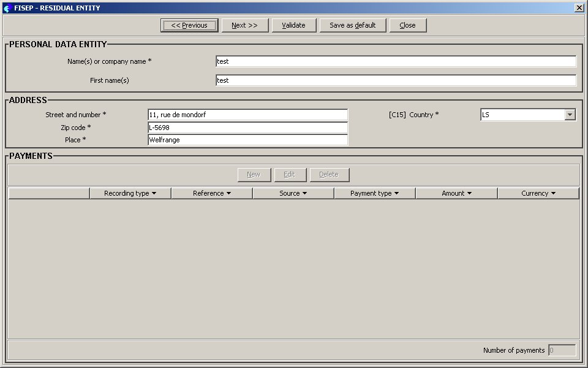Viewport: 588px width, 368px height.
Task: Advance using the Next >> button
Action: [245, 25]
